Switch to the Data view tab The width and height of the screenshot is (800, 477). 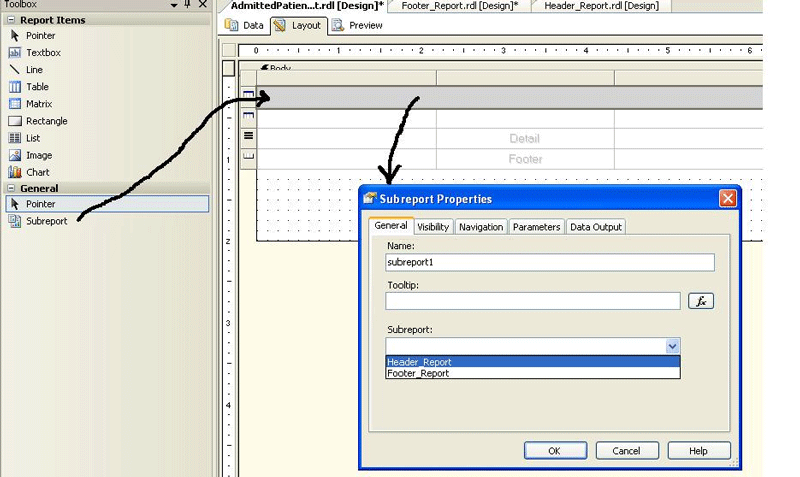pos(244,25)
